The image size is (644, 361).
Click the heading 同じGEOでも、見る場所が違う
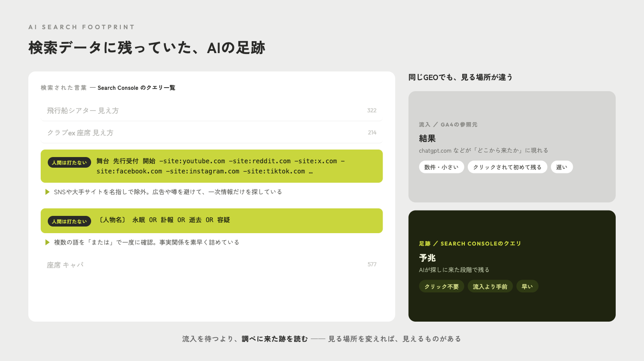point(460,77)
